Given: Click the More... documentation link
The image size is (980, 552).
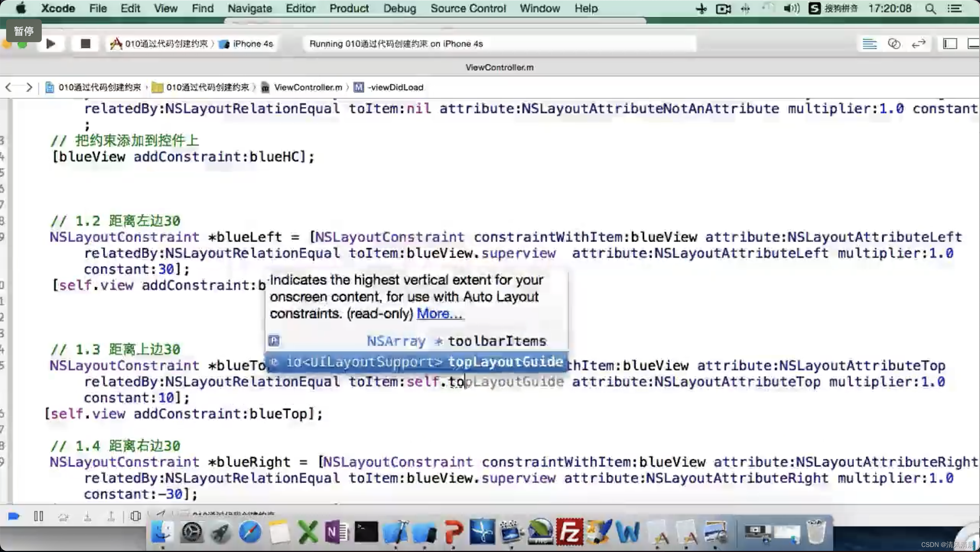Looking at the screenshot, I should [439, 314].
